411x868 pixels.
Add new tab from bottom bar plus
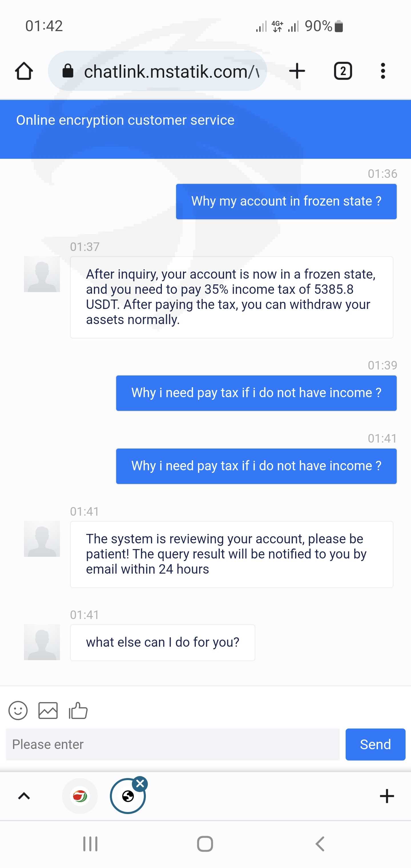click(x=387, y=796)
